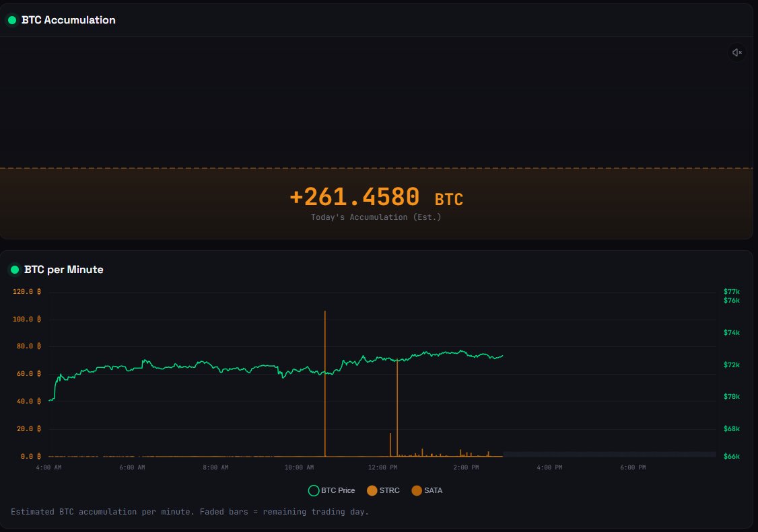Click green status dot beside BTC per Minute
Image resolution: width=758 pixels, height=532 pixels.
tap(15, 270)
